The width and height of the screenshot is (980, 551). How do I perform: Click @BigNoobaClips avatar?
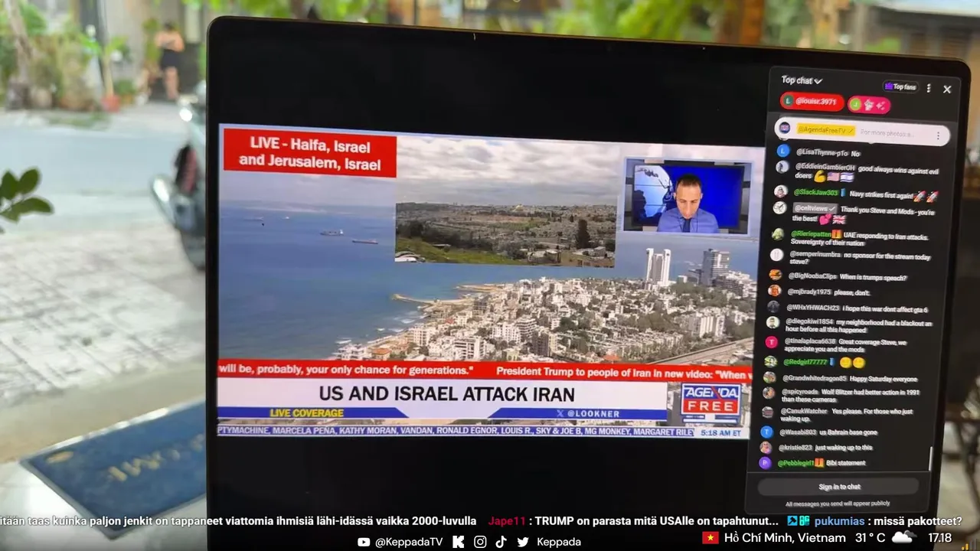point(776,275)
